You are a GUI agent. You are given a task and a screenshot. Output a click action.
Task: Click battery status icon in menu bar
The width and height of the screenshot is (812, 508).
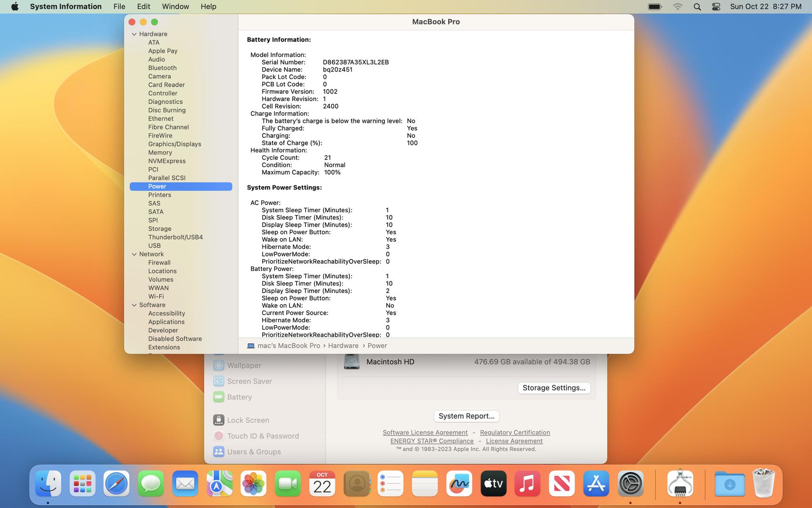(655, 7)
